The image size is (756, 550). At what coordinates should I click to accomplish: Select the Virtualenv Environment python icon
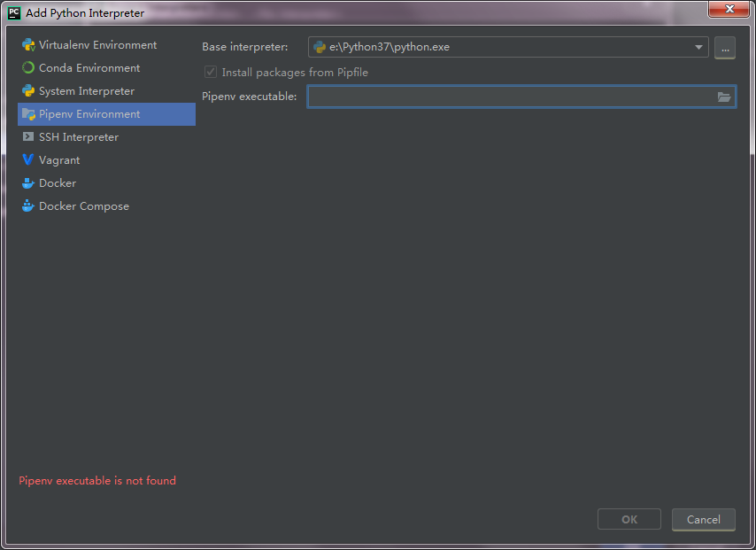[x=28, y=44]
